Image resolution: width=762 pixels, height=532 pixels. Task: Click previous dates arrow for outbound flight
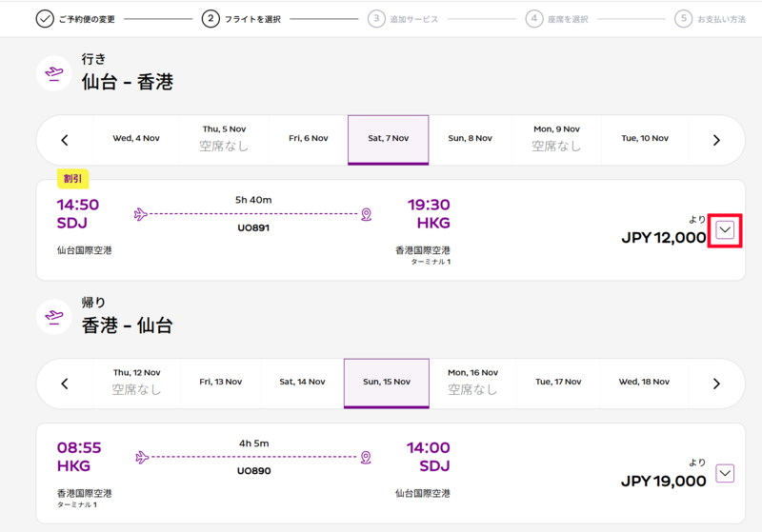65,140
